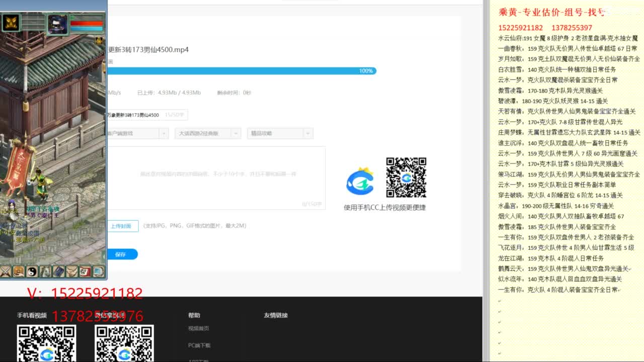The width and height of the screenshot is (644, 362).
Task: Click the 水云仙府 line in document
Action: (x=568, y=38)
